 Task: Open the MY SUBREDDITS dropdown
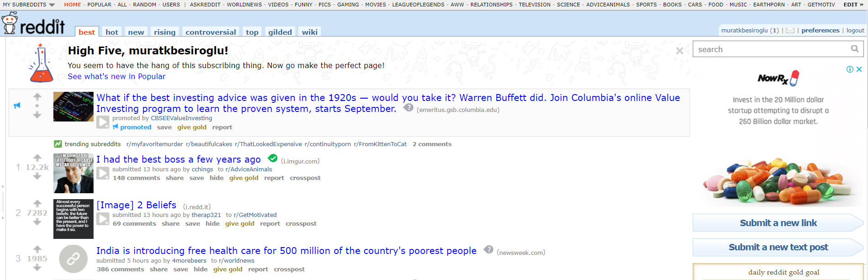[29, 5]
